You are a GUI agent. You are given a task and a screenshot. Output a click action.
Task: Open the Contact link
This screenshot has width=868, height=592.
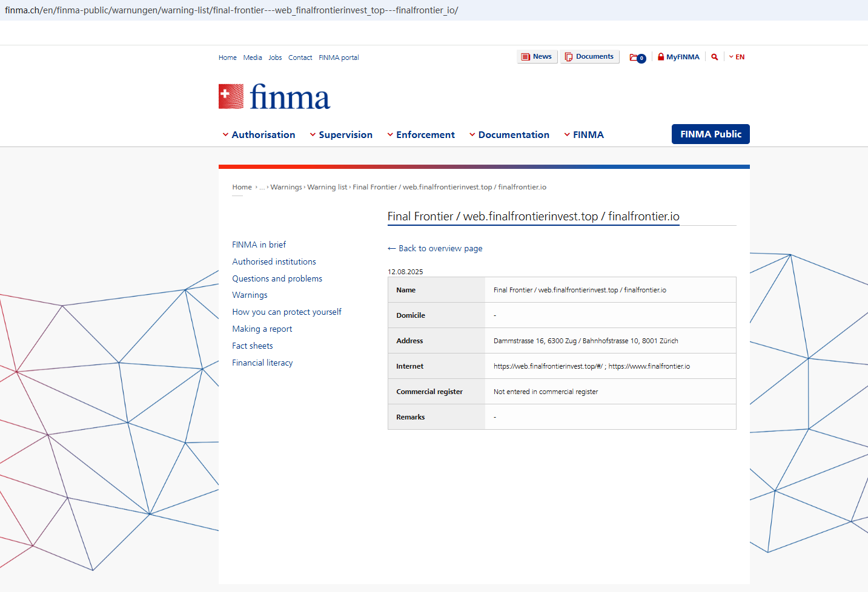300,58
